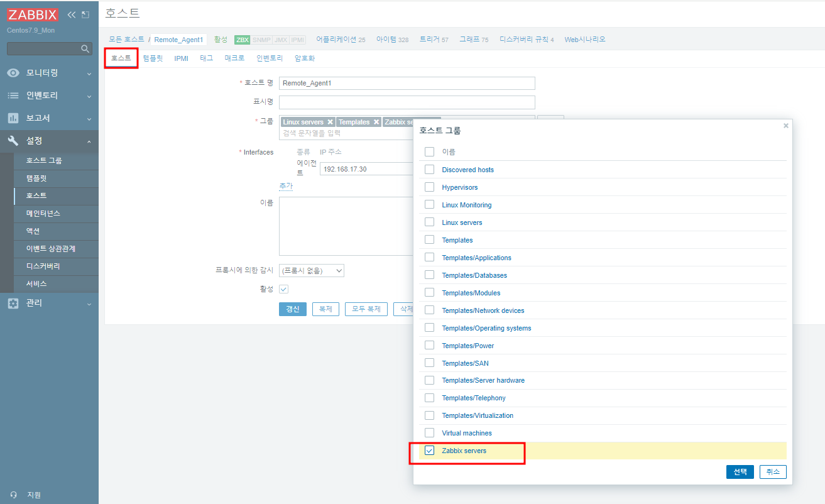Click the 호스트 명 input field

[x=407, y=83]
